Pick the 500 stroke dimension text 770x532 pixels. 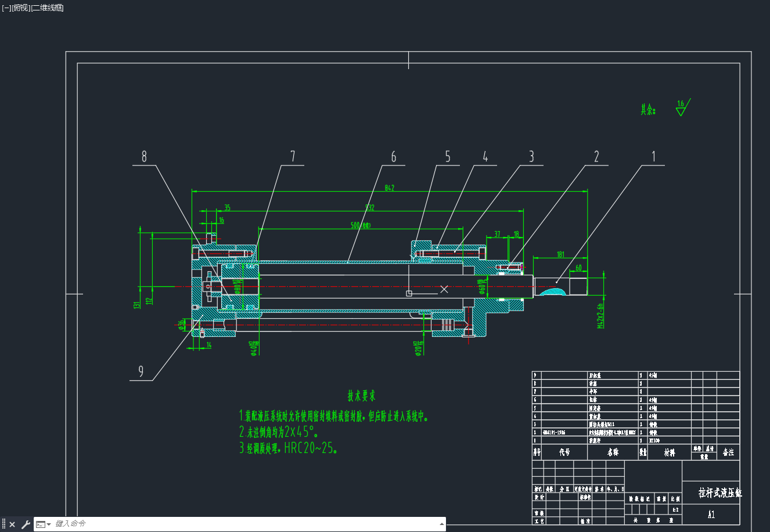point(361,225)
